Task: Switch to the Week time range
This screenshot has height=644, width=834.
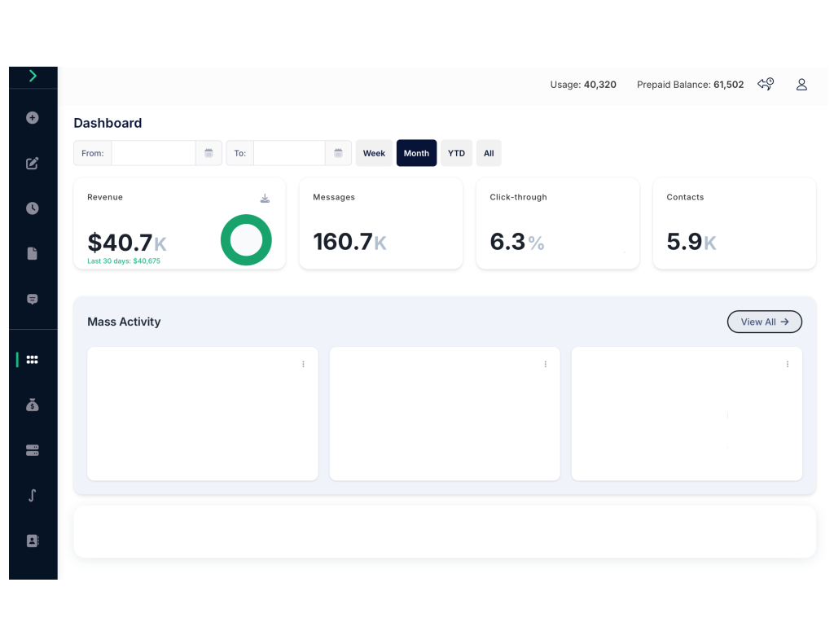Action: click(x=374, y=153)
